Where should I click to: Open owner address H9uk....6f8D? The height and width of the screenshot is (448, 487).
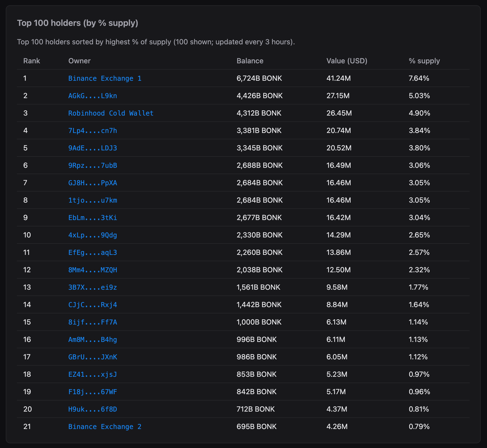[93, 409]
